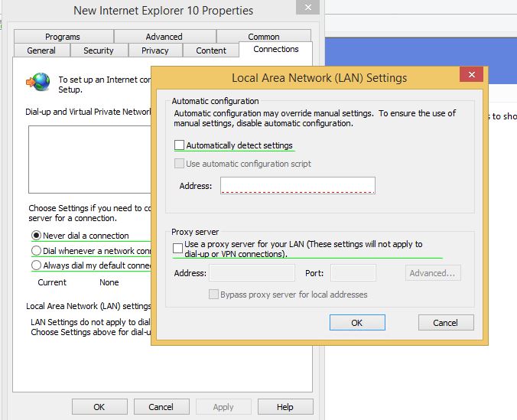517x420 pixels.
Task: Click Cancel in Internet Explorer 10 Properties
Action: (161, 406)
